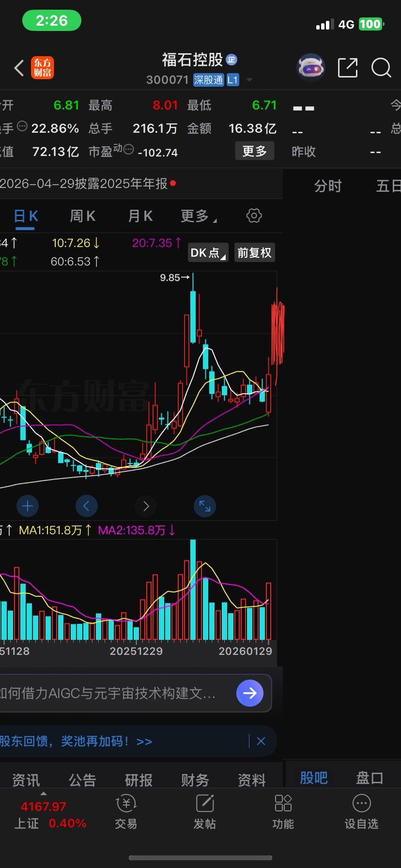Tap the 金额 16.38亿 value
The height and width of the screenshot is (868, 401).
tap(252, 128)
